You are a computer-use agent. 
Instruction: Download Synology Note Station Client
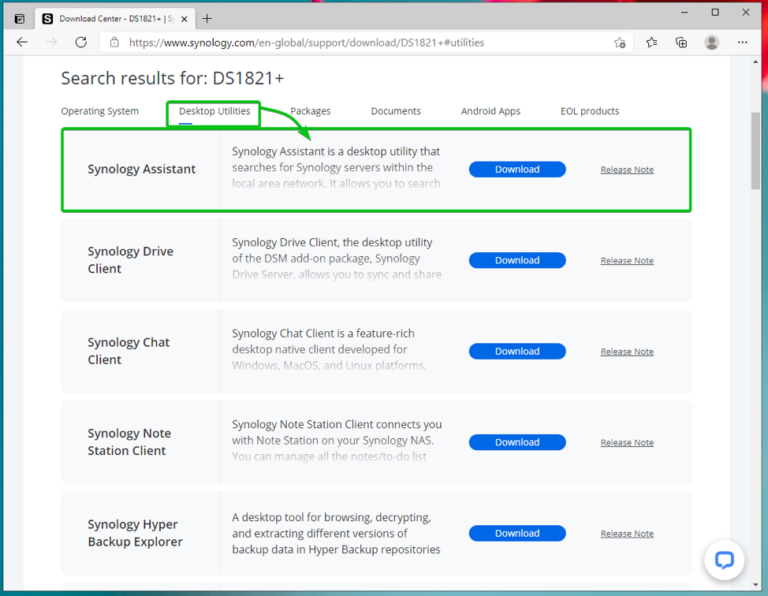click(517, 442)
